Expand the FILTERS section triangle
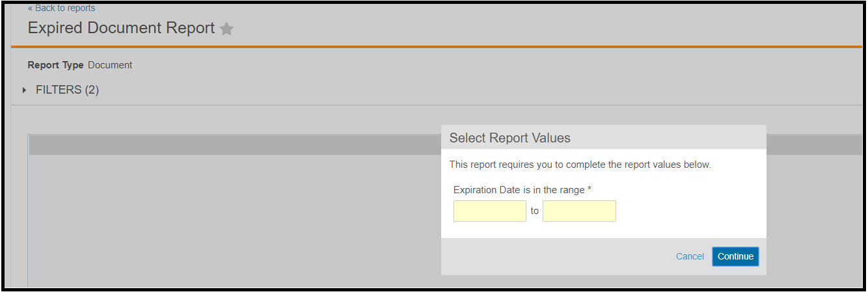 click(x=25, y=90)
